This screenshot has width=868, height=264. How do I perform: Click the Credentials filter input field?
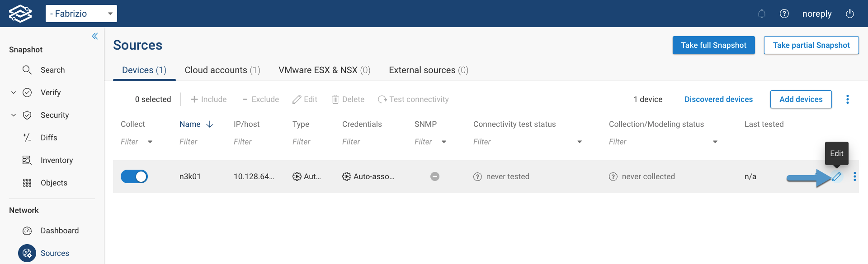pyautogui.click(x=365, y=142)
